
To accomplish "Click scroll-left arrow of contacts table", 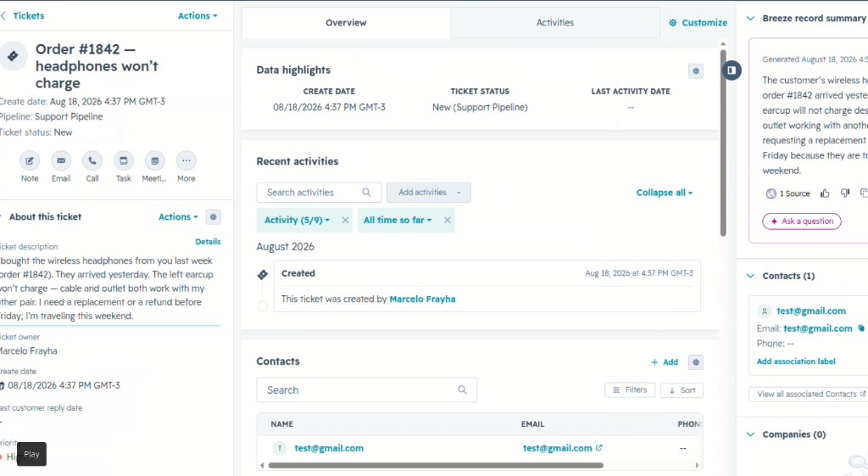I will 262,466.
